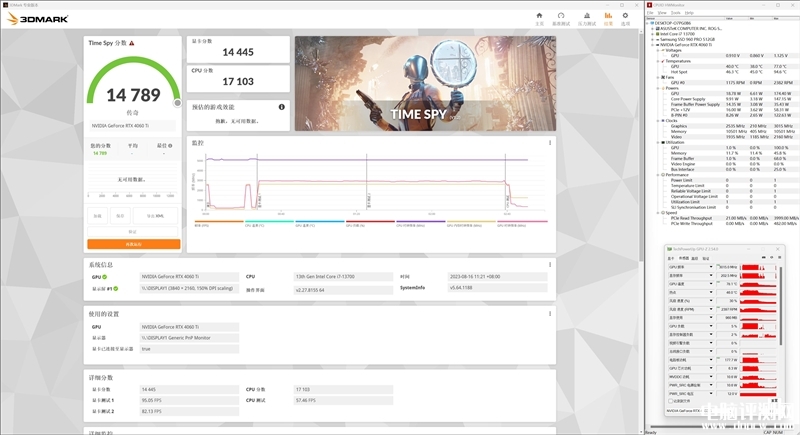Screen dimensions: 800x435
Task: Open the 3DMark Benchmarks icon
Action: click(561, 16)
